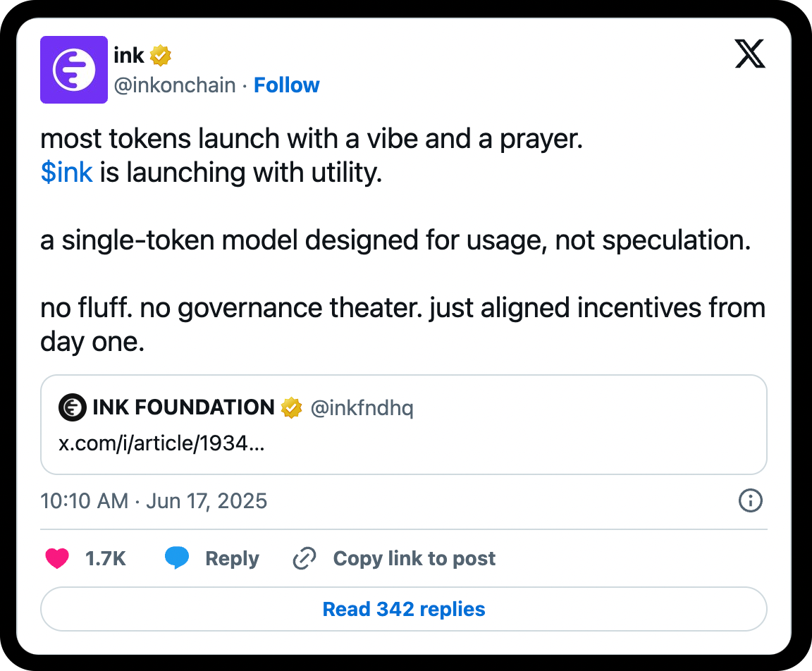
Task: Open the INK FOUNDATION author name
Action: click(x=183, y=407)
